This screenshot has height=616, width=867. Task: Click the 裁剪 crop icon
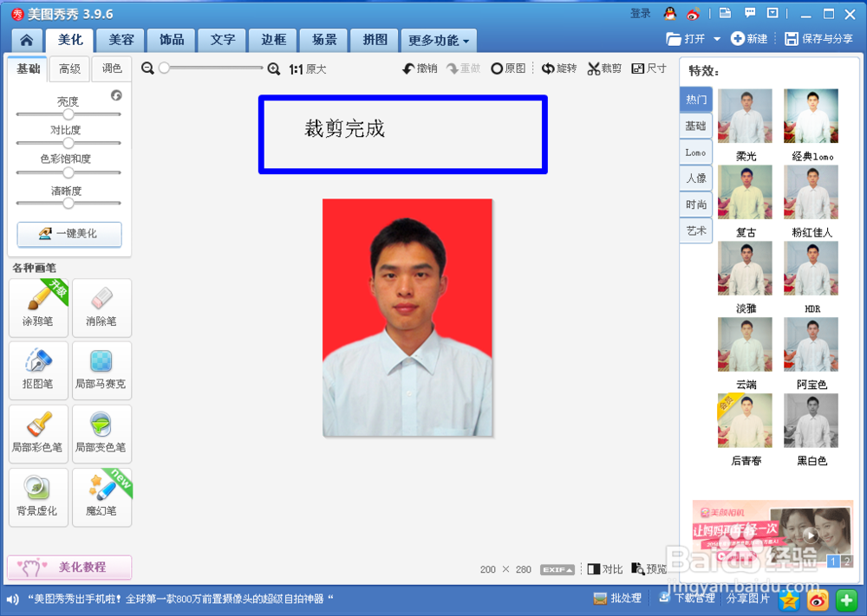click(604, 68)
